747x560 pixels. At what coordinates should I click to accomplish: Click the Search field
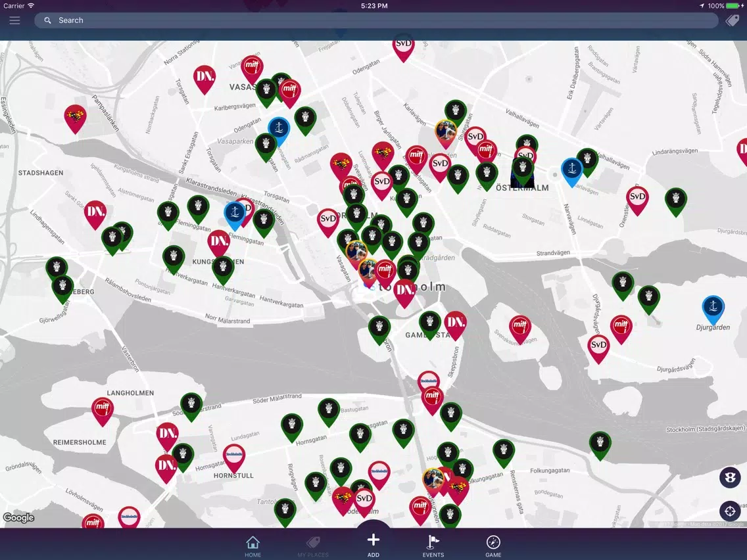(x=376, y=20)
